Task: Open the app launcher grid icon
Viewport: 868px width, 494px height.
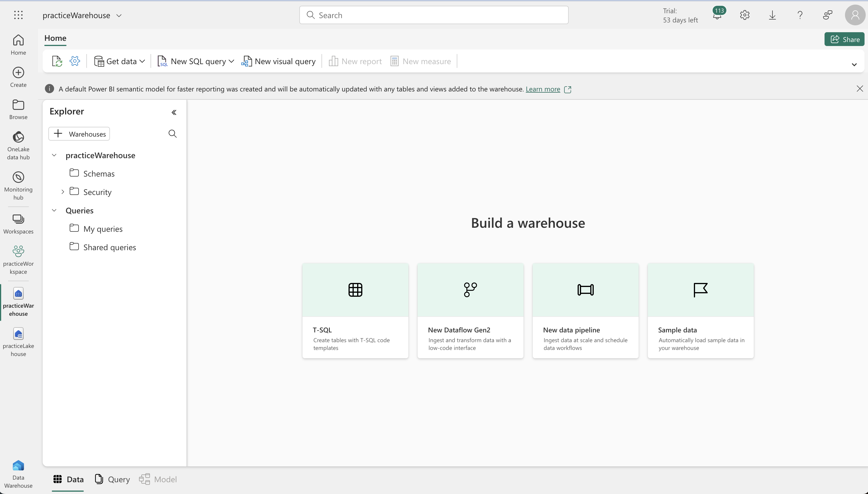Action: (18, 15)
